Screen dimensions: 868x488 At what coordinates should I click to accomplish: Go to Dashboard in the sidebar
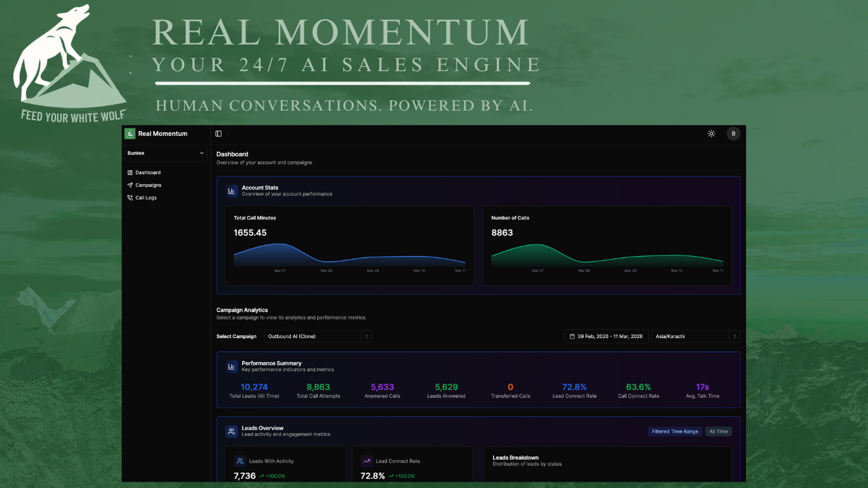click(144, 173)
